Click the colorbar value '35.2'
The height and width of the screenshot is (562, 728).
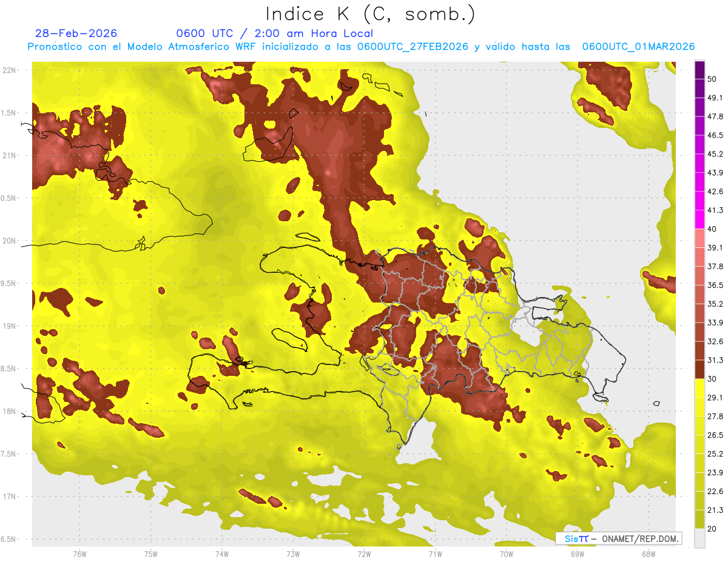click(715, 304)
